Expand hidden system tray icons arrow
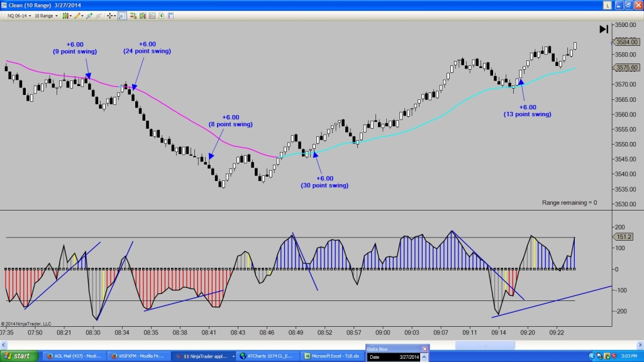The height and width of the screenshot is (362, 644). 592,356
